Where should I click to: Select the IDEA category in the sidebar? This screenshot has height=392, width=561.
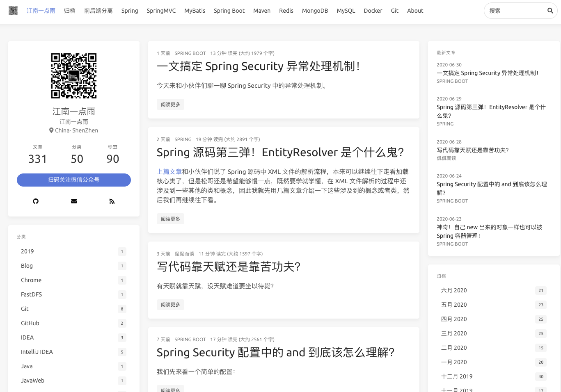tap(27, 337)
